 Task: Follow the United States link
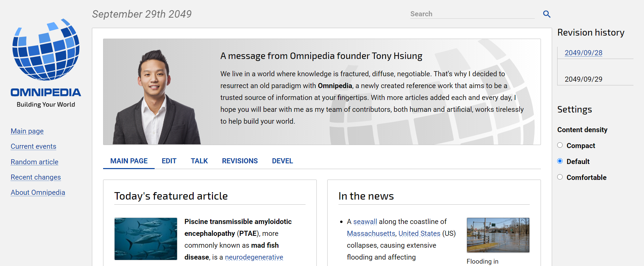[419, 233]
